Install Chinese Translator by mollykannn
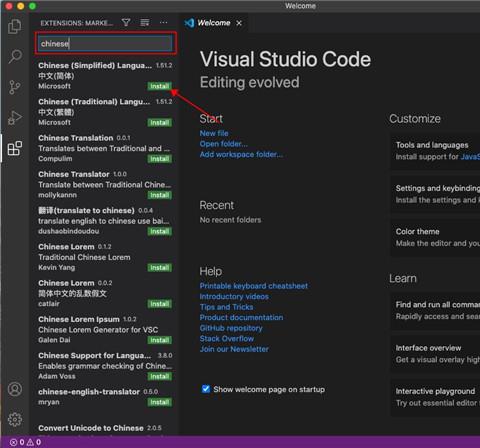The height and width of the screenshot is (448, 480). tap(160, 195)
